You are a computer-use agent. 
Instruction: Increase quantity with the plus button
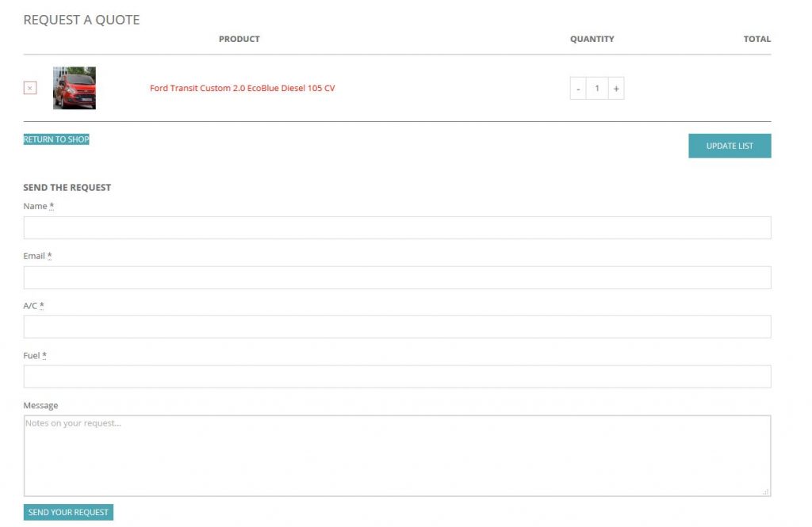tap(615, 89)
